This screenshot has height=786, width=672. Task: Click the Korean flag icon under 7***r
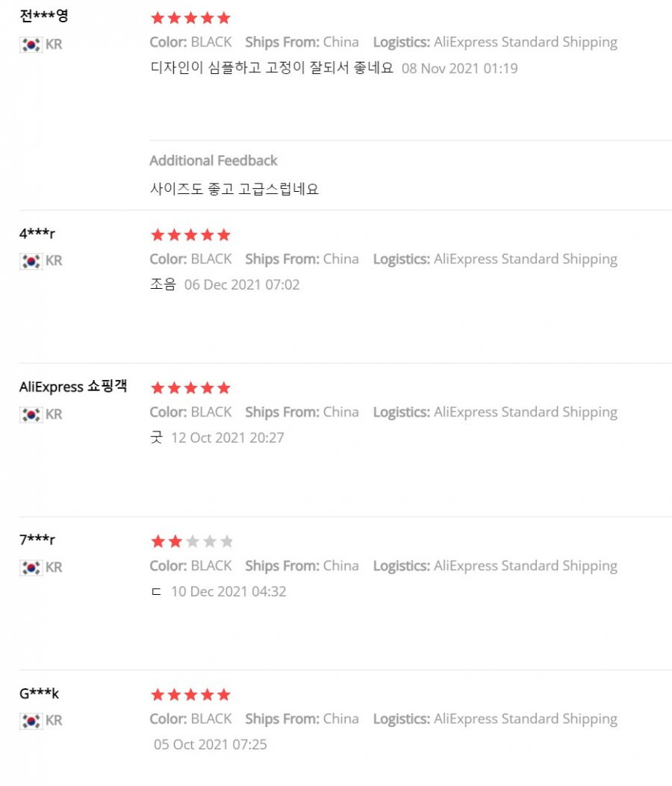pyautogui.click(x=31, y=568)
